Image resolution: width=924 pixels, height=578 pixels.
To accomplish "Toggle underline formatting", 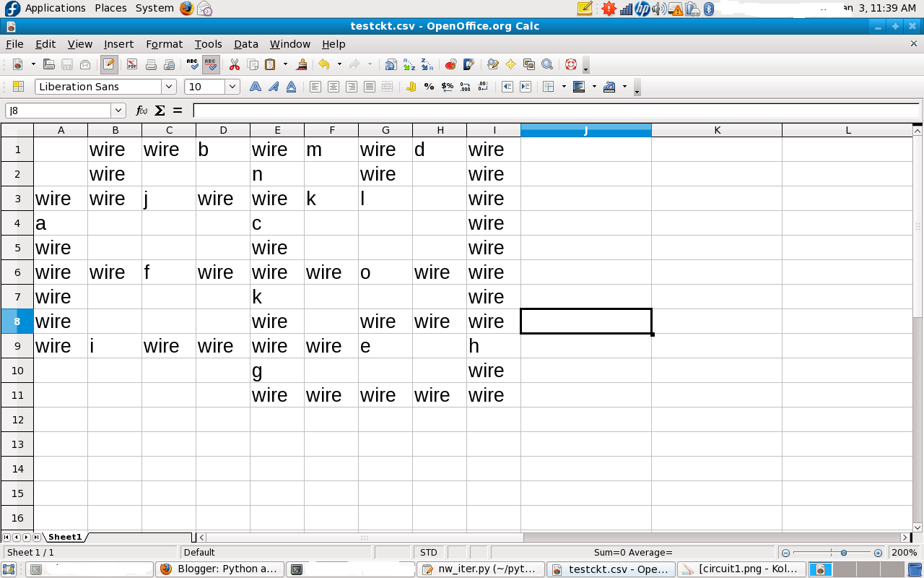I will pos(291,87).
